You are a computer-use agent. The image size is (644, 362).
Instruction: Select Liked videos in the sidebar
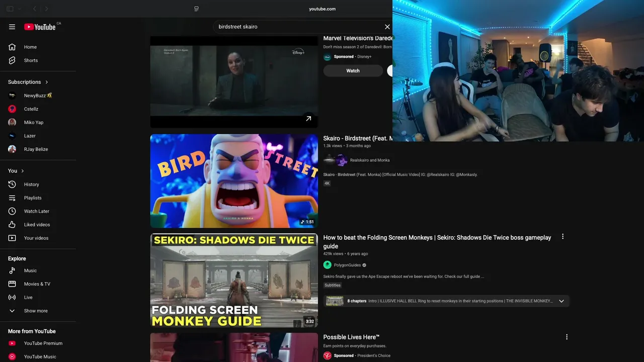(x=38, y=225)
